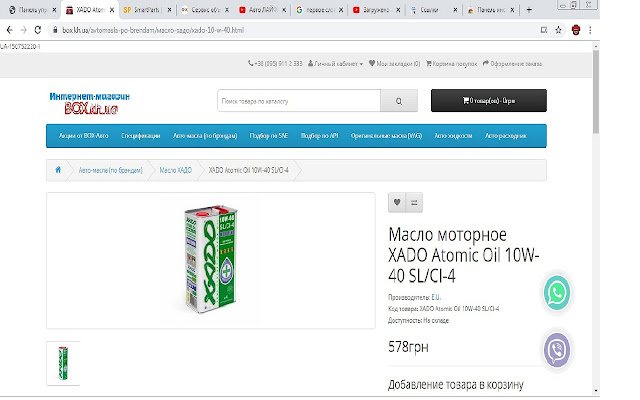Go to home via breadcrumb house icon
The height and width of the screenshot is (400, 640).
pos(58,169)
